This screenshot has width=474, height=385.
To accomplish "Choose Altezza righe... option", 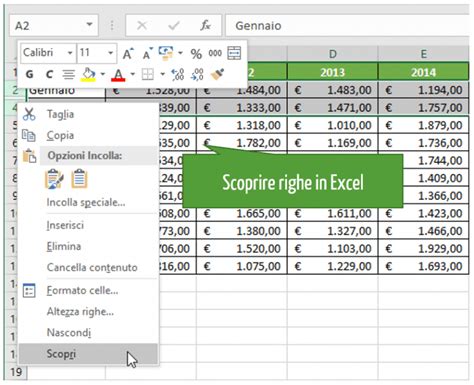I will click(88, 312).
